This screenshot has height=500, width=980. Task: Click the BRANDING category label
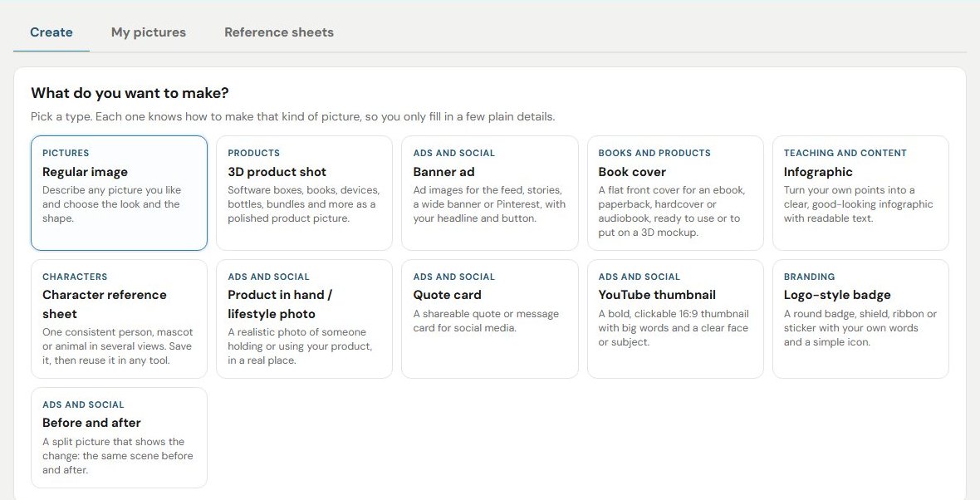(x=810, y=277)
